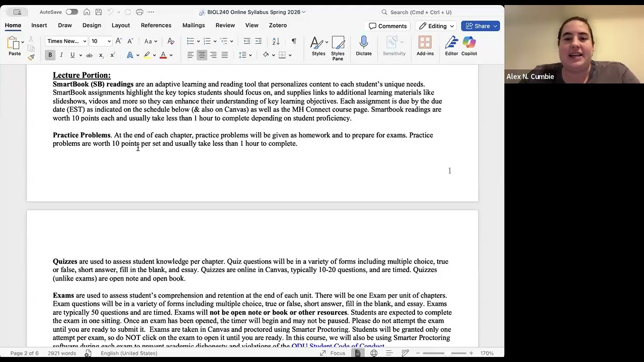Increase indent of paragraph
The image size is (644, 362).
(258, 41)
